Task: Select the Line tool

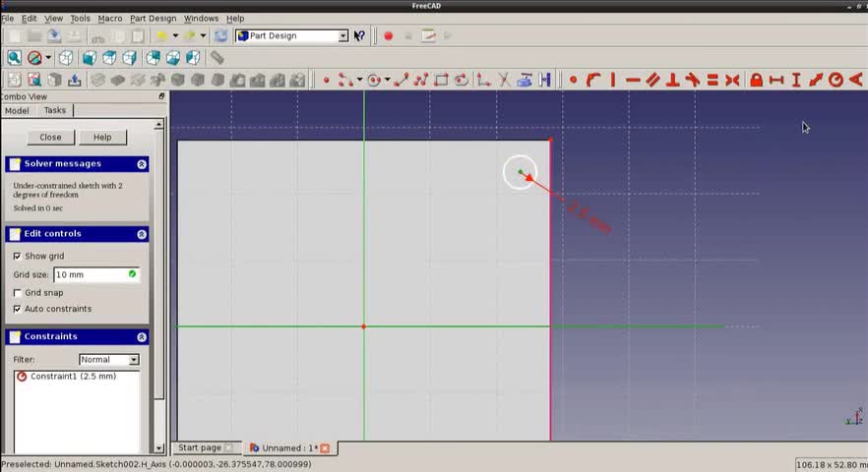Action: coord(402,81)
